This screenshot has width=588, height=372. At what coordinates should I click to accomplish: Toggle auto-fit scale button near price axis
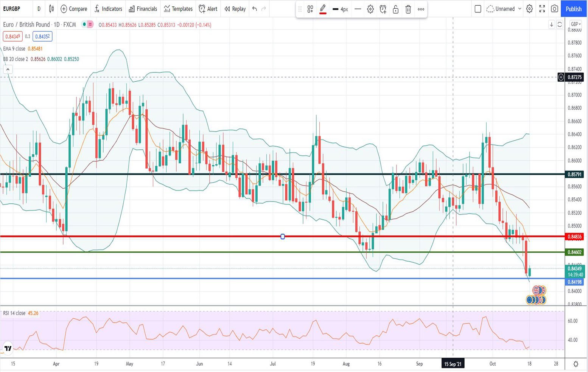coord(560,25)
